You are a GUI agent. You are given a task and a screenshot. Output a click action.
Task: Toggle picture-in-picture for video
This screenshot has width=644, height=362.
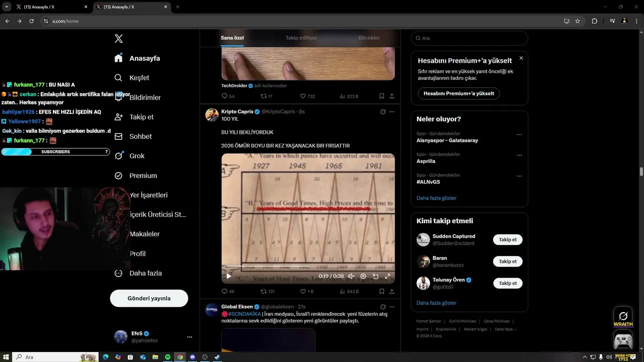coord(375,276)
